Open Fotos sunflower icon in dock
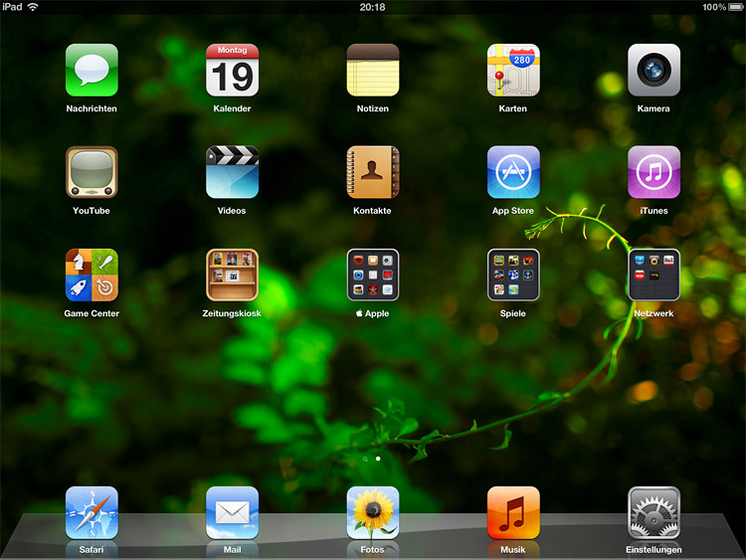Image resolution: width=746 pixels, height=560 pixels. [x=373, y=512]
